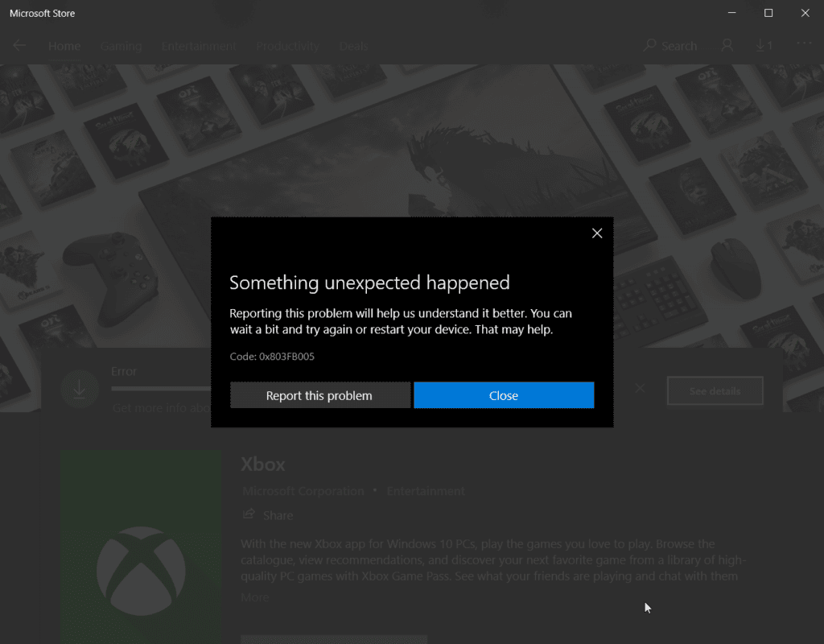Switch to the Home tab
The image size is (824, 644).
click(64, 46)
